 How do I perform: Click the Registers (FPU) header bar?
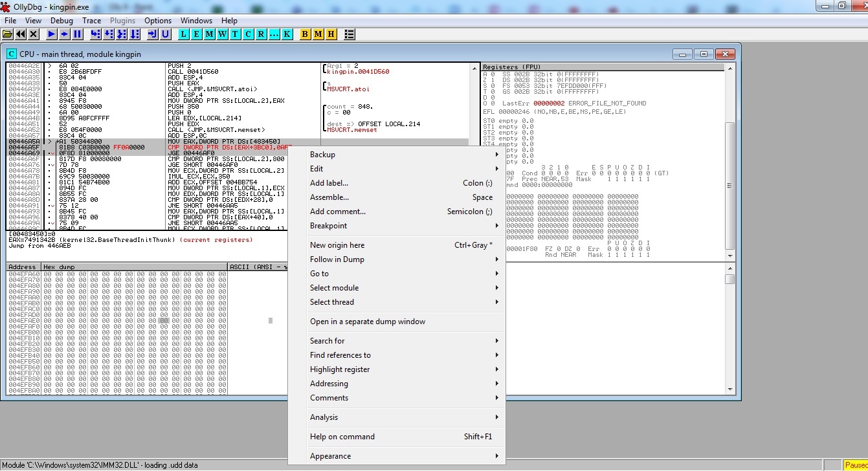602,67
